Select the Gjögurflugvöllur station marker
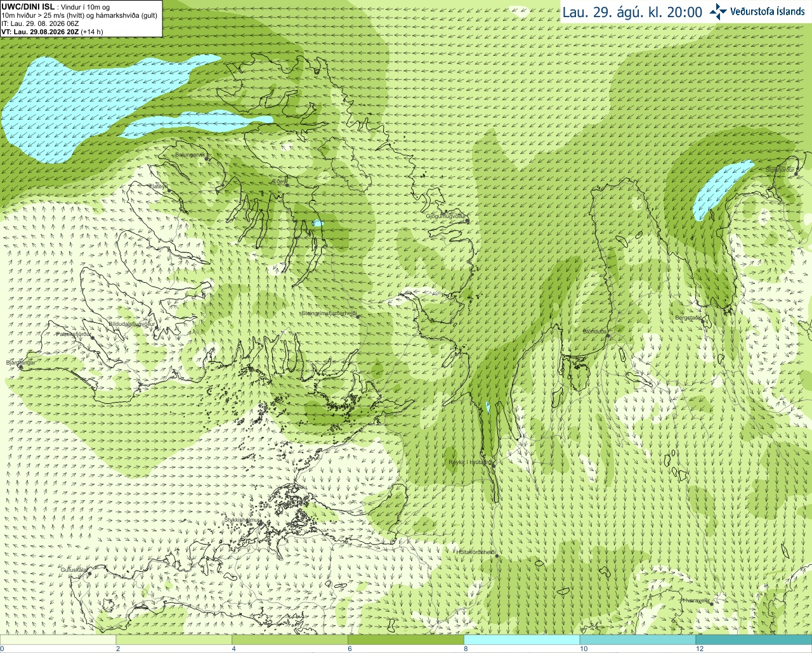This screenshot has width=812, height=653. [466, 221]
